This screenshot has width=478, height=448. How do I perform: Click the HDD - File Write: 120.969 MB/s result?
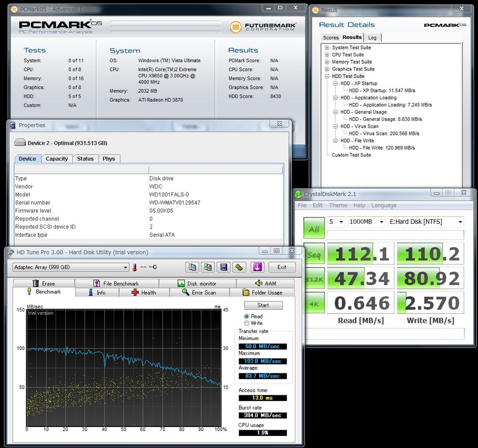coord(382,148)
